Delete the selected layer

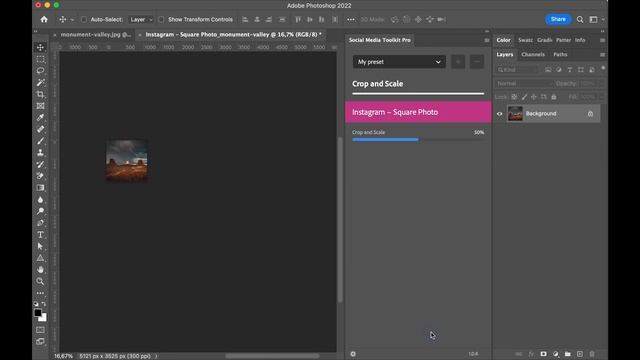592,354
